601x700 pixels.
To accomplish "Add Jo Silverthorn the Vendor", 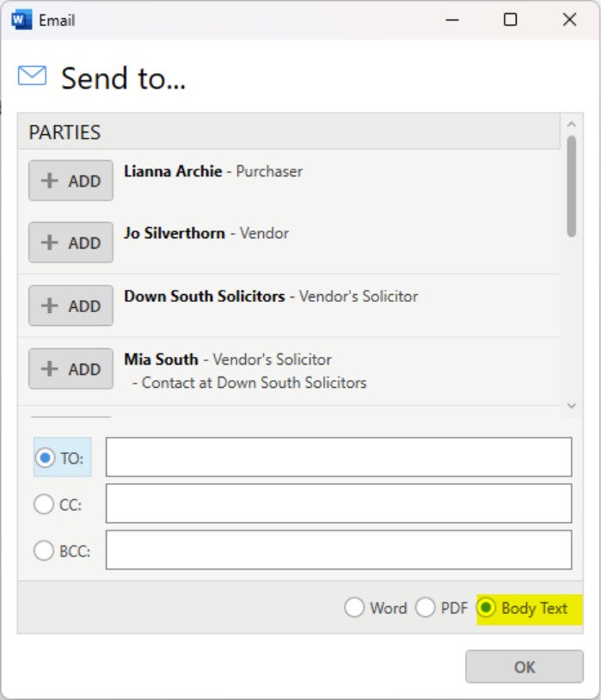I will (71, 243).
